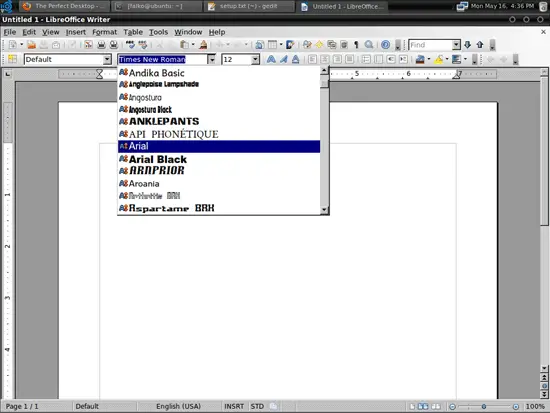The image size is (550, 413).
Task: Collapse the font name dropdown arrow
Action: pos(212,59)
